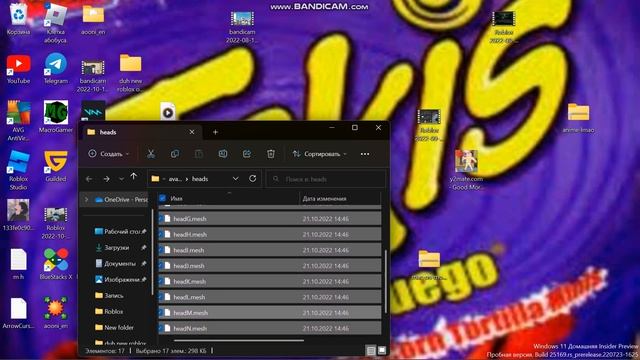The image size is (640, 360).
Task: Close the heads tab
Action: [192, 132]
